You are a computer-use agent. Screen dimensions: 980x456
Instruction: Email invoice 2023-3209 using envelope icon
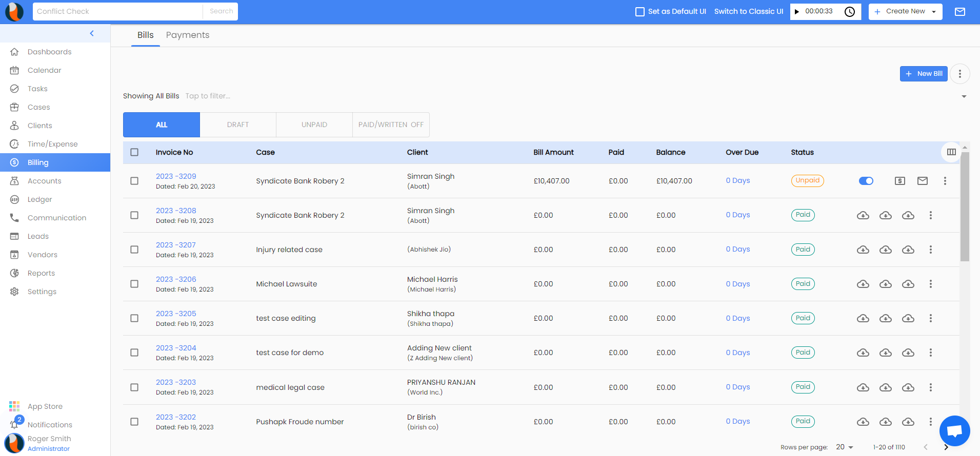pos(922,181)
